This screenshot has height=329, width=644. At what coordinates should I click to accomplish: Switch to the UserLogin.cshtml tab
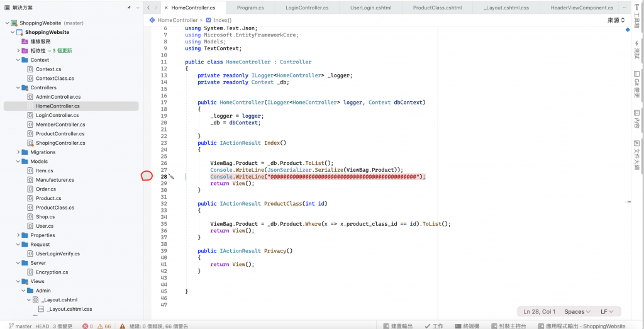[x=370, y=8]
